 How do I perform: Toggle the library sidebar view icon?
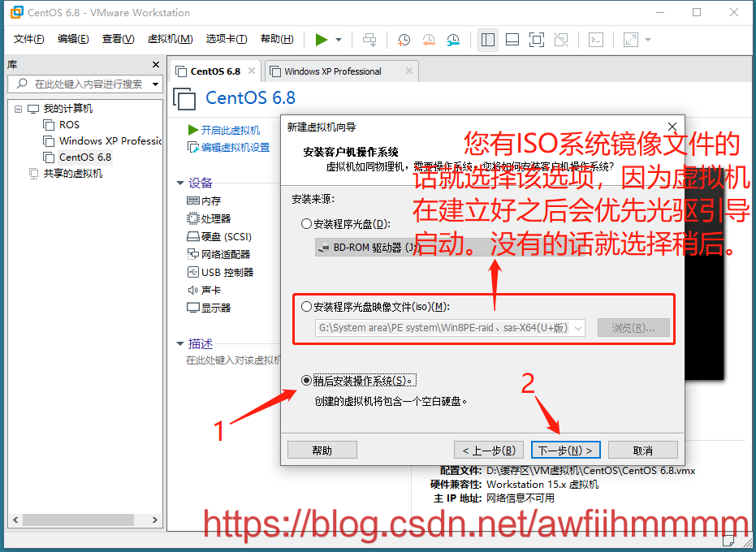coord(488,40)
